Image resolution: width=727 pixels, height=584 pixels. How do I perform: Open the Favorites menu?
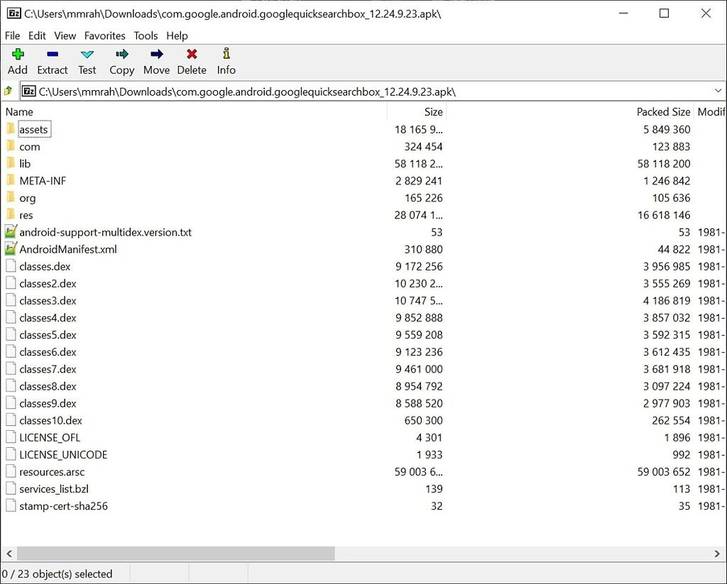tap(105, 36)
